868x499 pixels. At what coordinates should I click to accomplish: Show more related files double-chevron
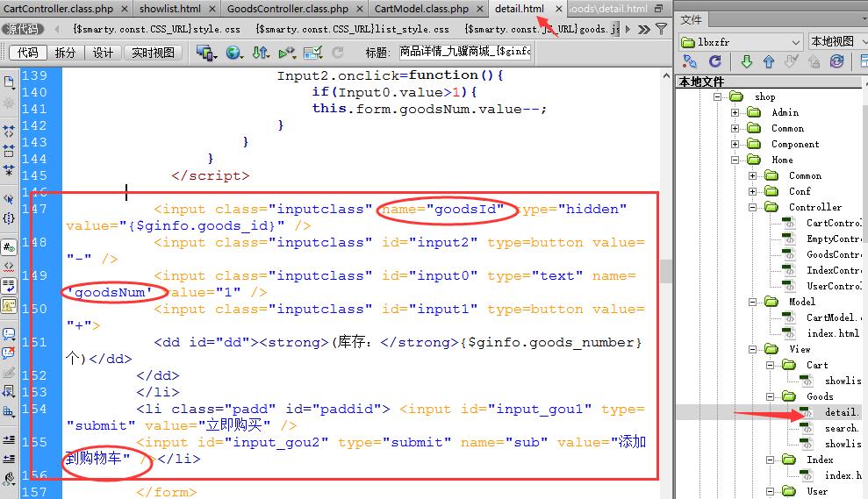coord(644,29)
